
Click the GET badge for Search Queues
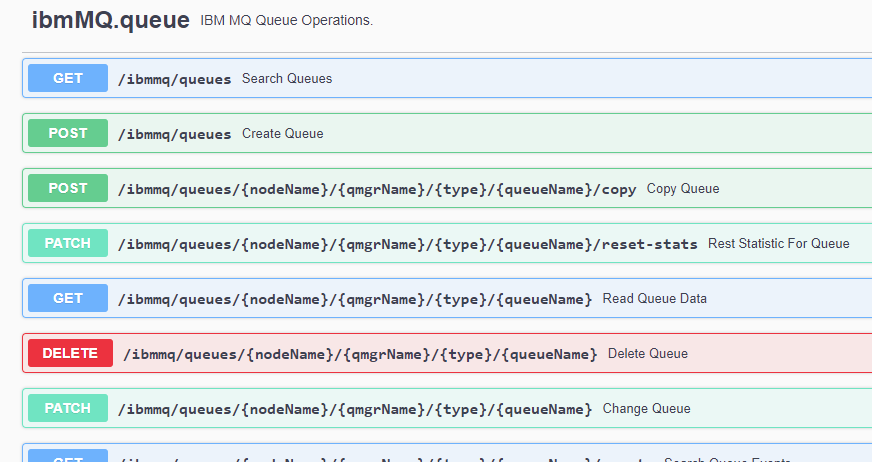tap(68, 78)
